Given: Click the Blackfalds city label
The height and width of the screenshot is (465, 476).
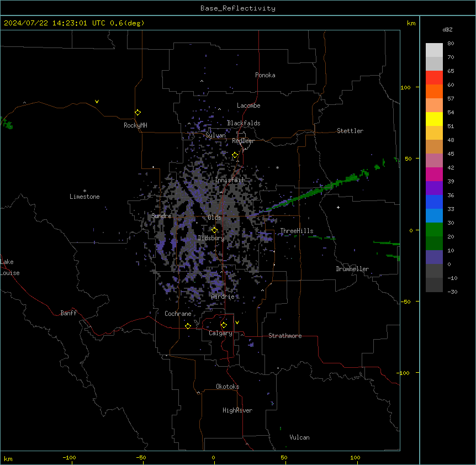Looking at the screenshot, I should coord(244,123).
